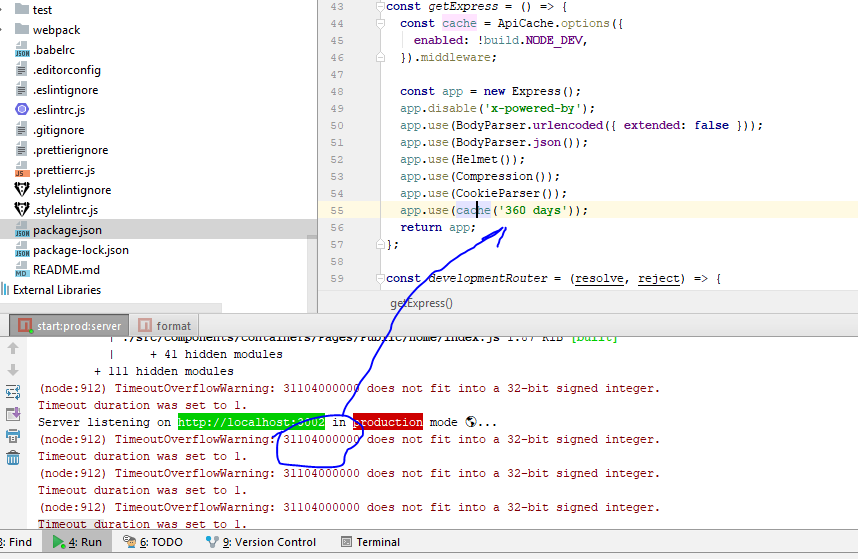Click the .eslintrc.js ESLint icon
Image resolution: width=858 pixels, height=559 pixels.
click(22, 109)
